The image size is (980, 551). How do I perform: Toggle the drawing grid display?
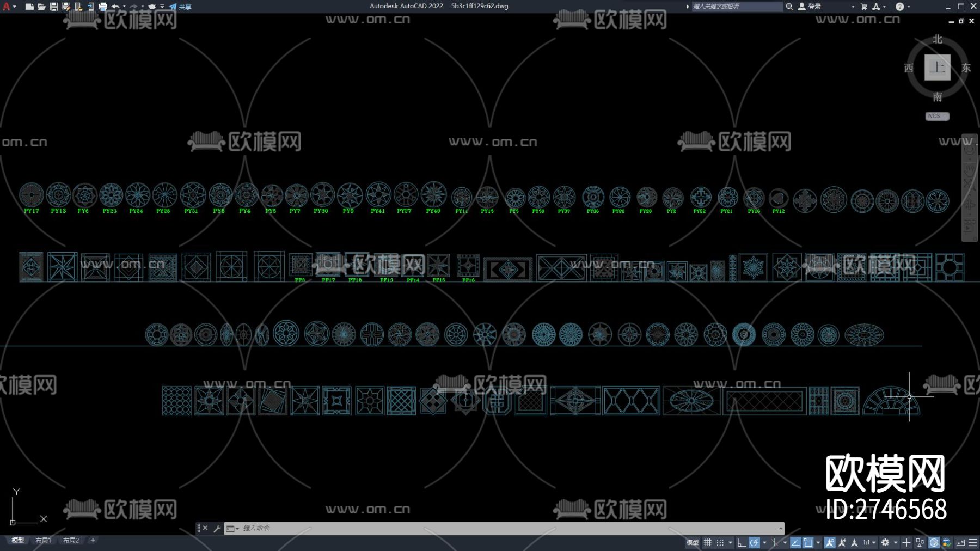point(707,542)
